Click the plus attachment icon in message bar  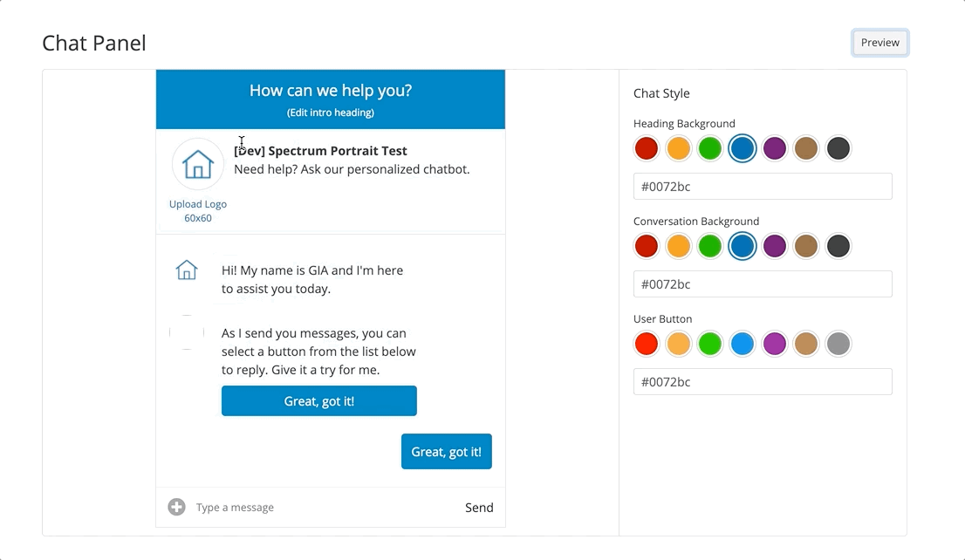click(176, 507)
